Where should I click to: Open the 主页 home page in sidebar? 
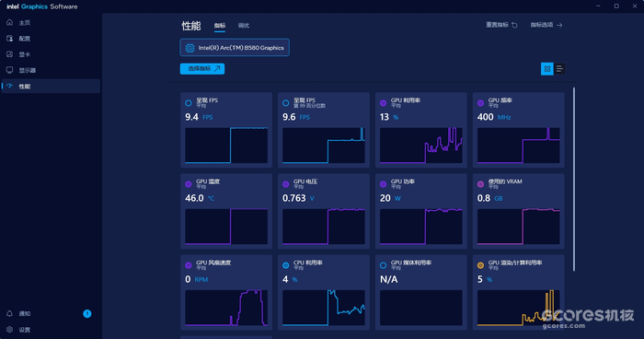coord(25,23)
